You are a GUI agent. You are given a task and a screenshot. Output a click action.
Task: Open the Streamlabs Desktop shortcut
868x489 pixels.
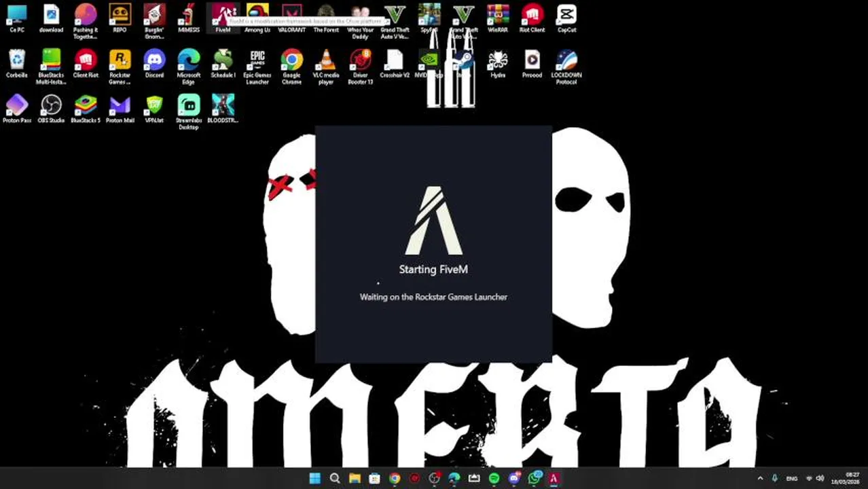189,112
